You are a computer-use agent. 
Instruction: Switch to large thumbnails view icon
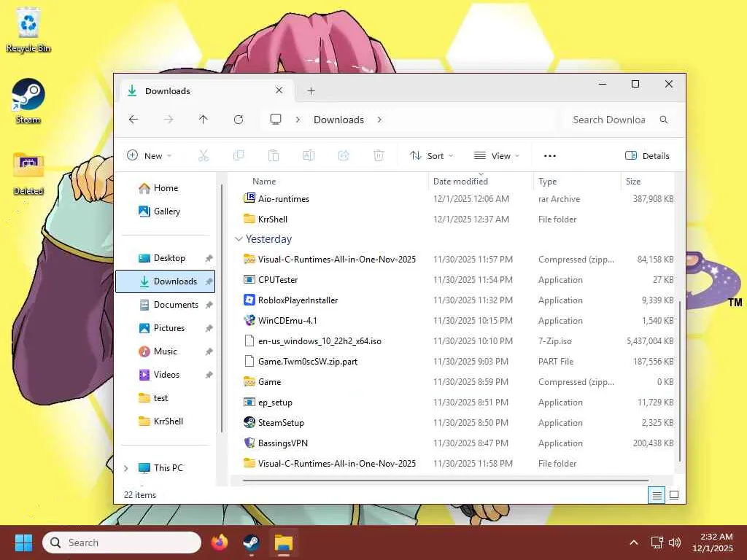point(674,495)
